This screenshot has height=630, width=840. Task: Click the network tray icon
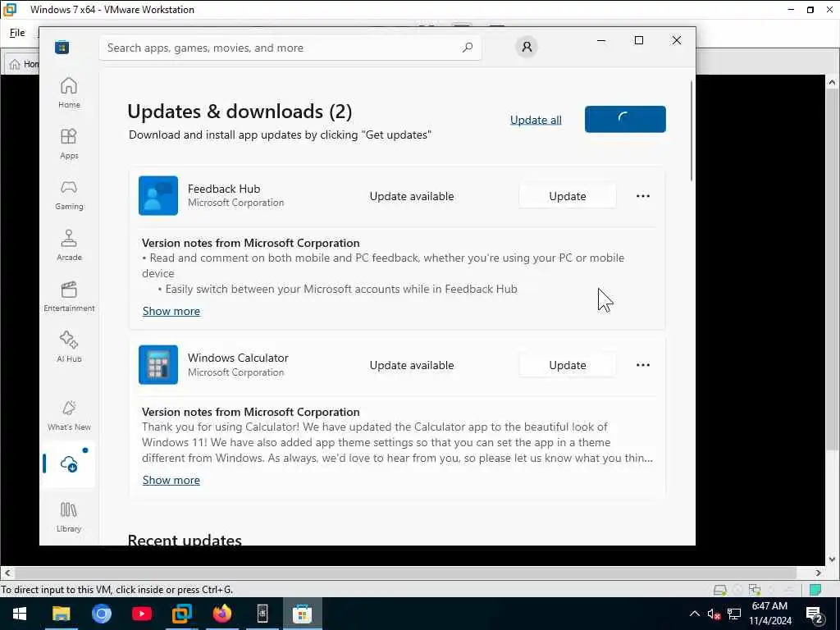tap(734, 614)
